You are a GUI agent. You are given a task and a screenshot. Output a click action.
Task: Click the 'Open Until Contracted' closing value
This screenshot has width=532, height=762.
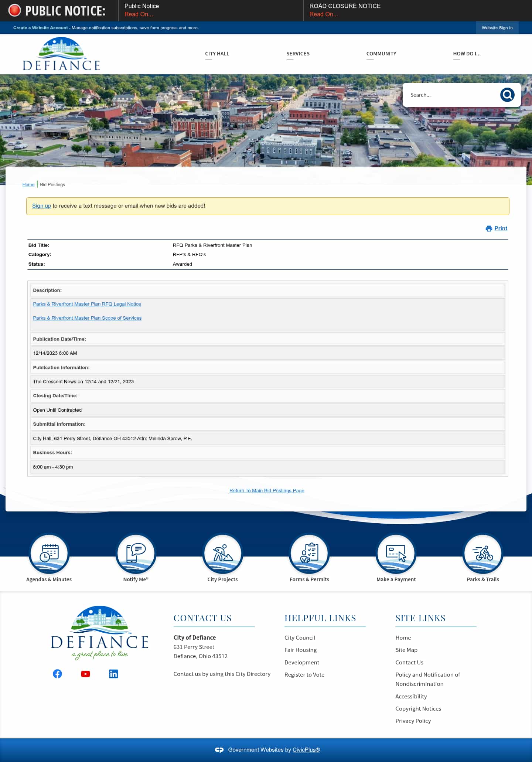57,410
